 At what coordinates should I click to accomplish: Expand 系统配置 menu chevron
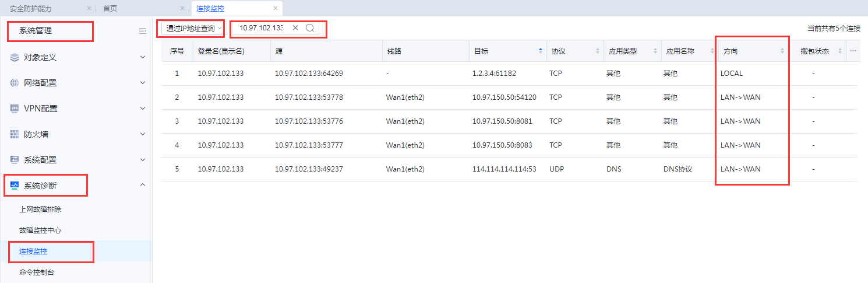[143, 159]
